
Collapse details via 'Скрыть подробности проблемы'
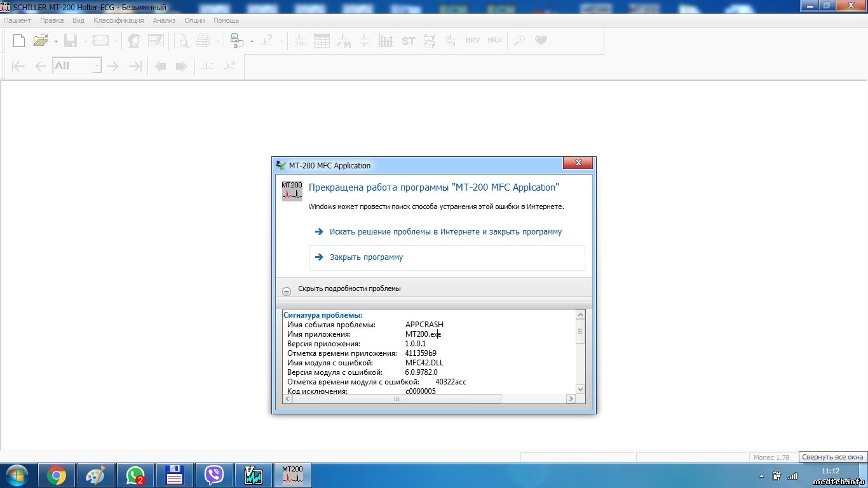click(x=349, y=288)
